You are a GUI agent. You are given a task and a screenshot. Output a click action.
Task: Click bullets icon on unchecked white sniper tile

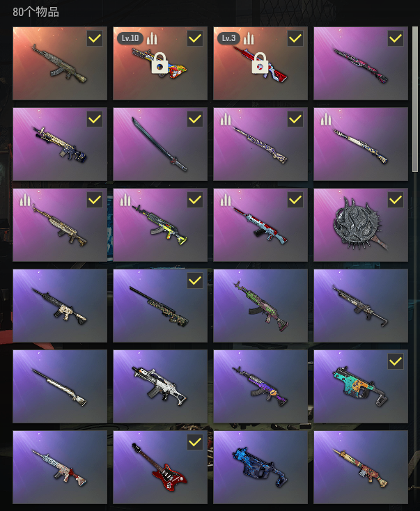pyautogui.click(x=326, y=119)
